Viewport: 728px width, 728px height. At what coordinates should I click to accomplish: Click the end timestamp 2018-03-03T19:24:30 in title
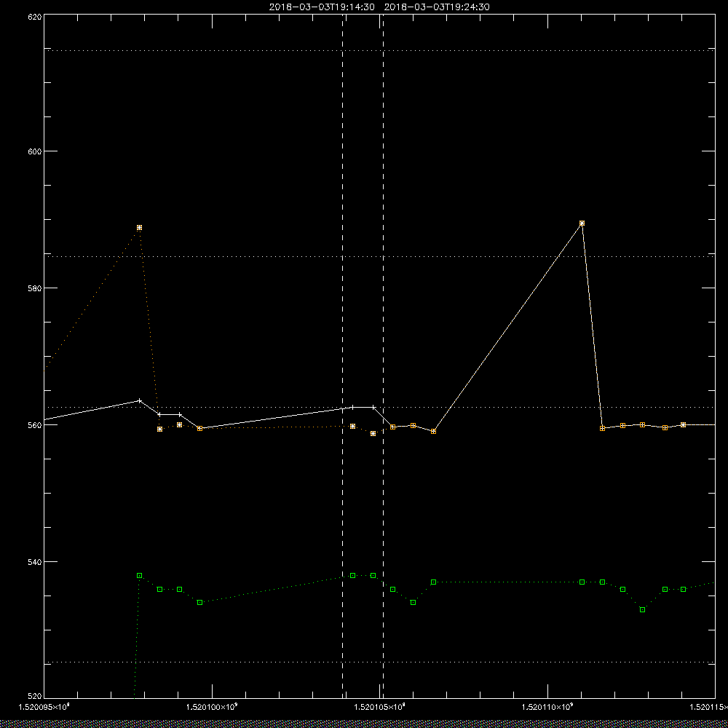pyautogui.click(x=437, y=7)
